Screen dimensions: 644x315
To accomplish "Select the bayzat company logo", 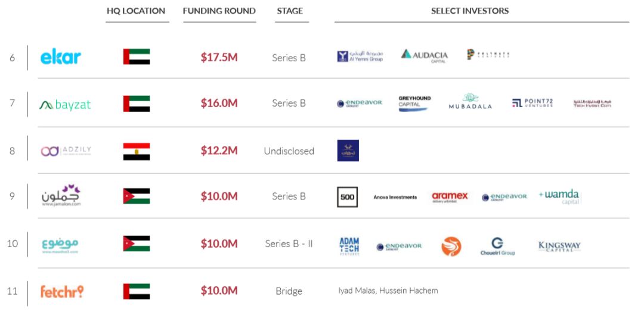I will (65, 105).
